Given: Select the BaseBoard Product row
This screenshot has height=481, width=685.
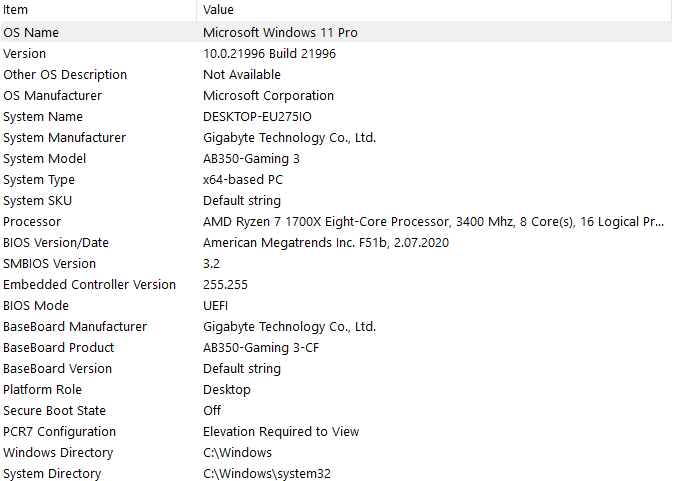Looking at the screenshot, I should tap(59, 347).
